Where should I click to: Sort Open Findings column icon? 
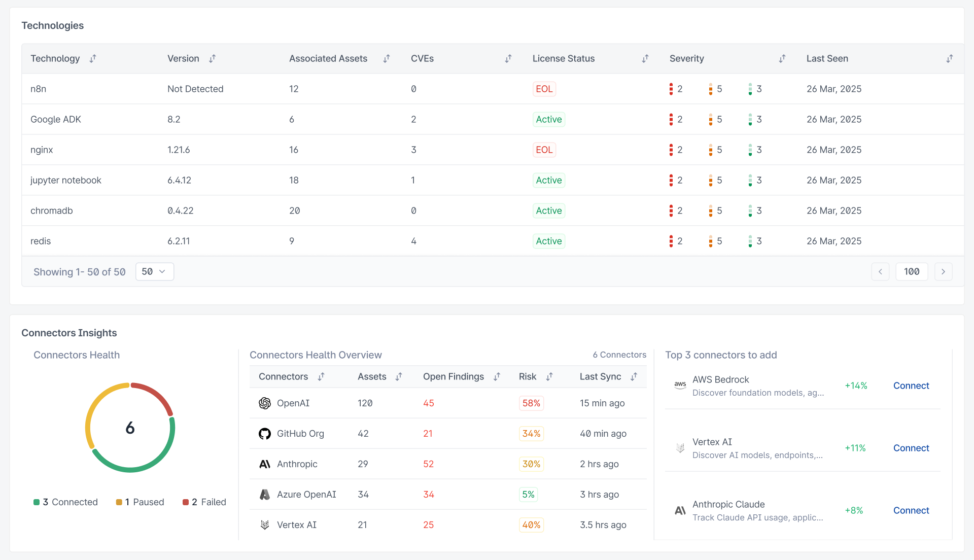click(x=497, y=377)
